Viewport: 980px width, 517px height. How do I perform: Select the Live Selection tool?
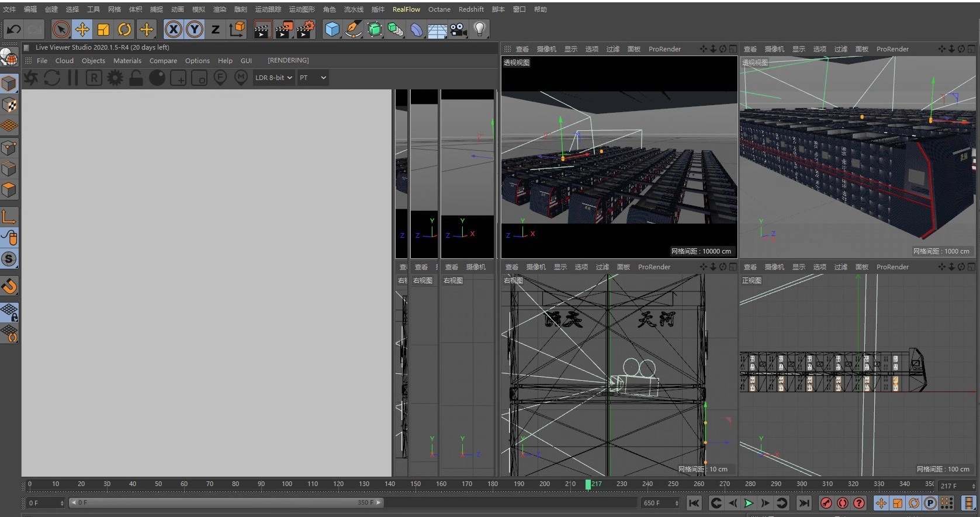(x=61, y=29)
